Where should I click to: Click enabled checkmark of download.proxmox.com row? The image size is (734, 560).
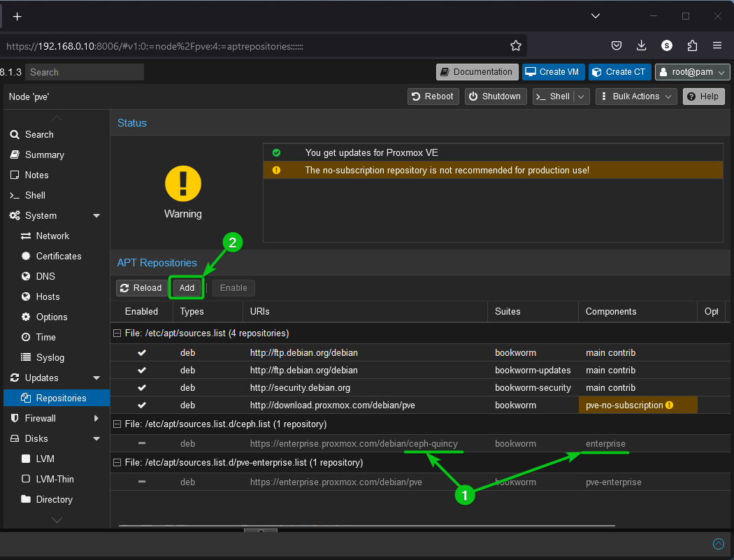pos(142,405)
